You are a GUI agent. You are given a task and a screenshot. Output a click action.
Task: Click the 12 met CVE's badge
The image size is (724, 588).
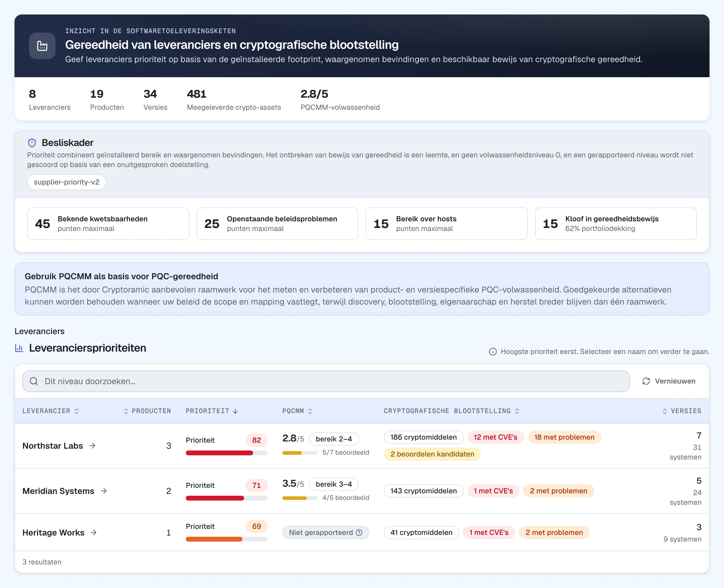495,437
